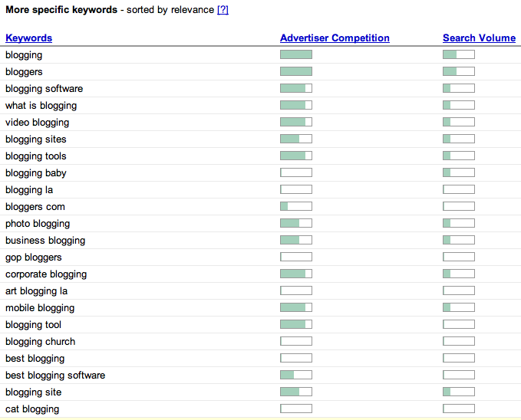Click keyword 'video blogging'
Image resolution: width=521 pixels, height=420 pixels.
point(37,123)
